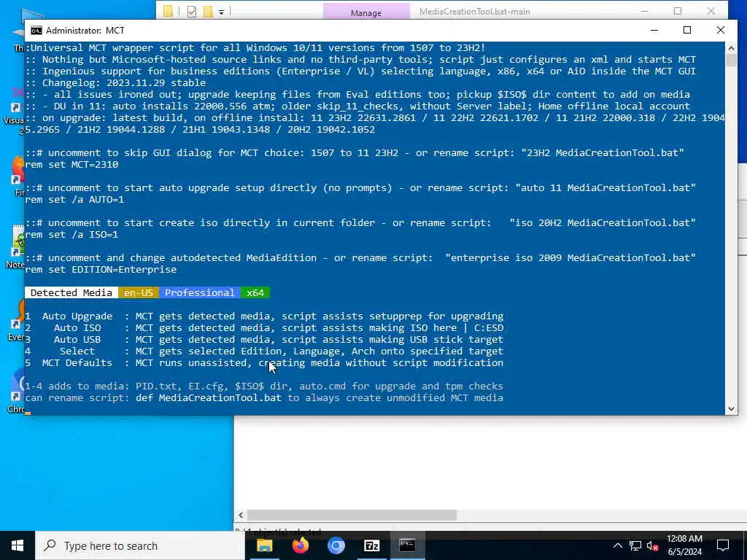Click console scrollbar up arrow
Viewport: 747px width, 560px height.
(731, 48)
